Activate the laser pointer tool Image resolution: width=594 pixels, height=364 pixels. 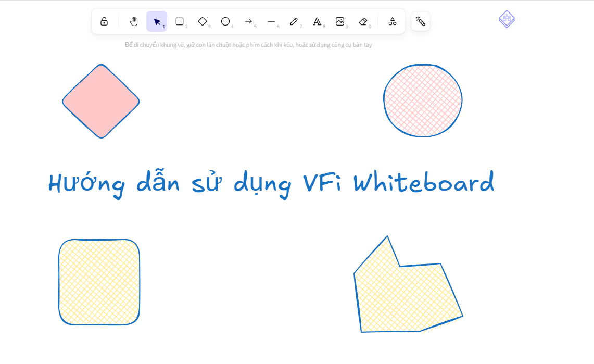click(420, 21)
